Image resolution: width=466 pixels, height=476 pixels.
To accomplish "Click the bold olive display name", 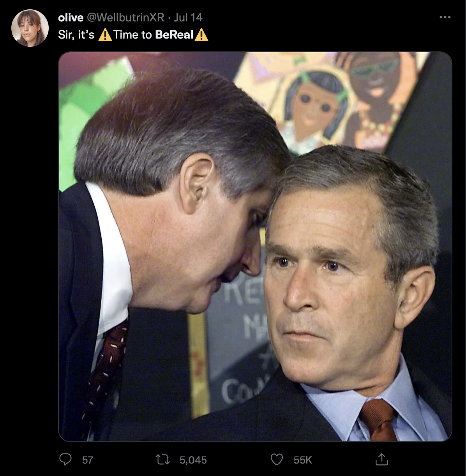I will [71, 17].
